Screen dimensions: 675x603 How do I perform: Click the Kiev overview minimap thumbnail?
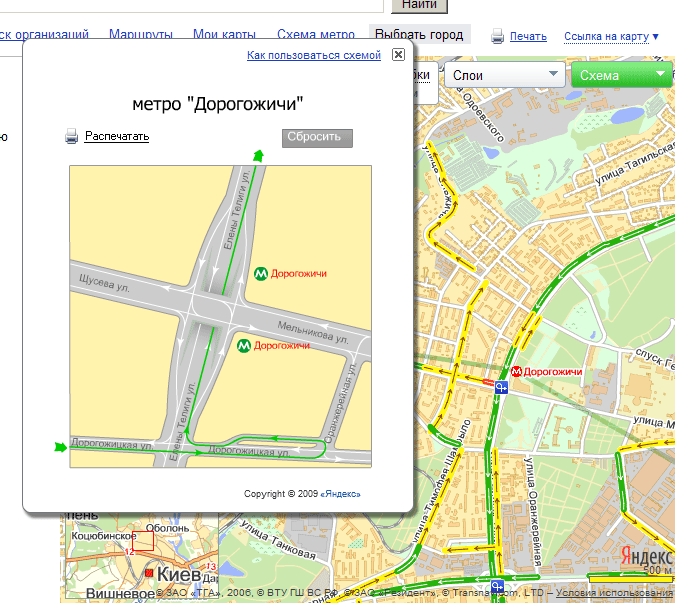point(139,558)
